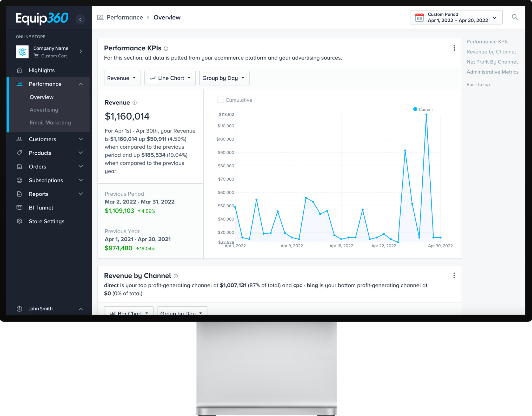The width and height of the screenshot is (532, 416).
Task: Open the Group by Day dropdown
Action: 224,78
